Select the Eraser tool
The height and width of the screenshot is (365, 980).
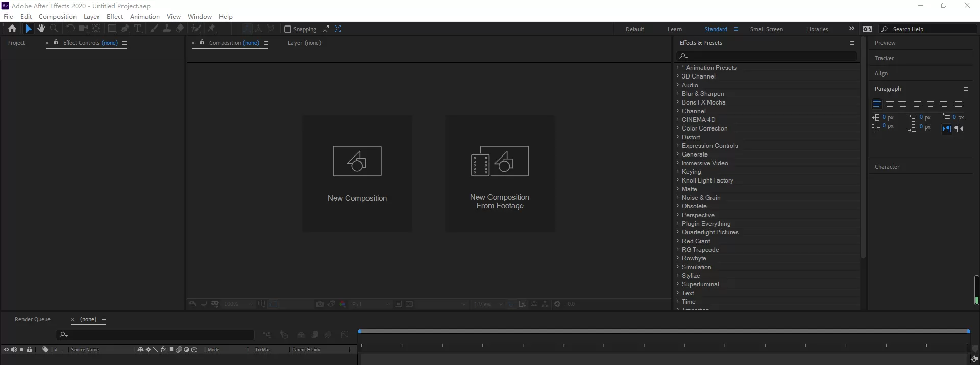pos(180,29)
